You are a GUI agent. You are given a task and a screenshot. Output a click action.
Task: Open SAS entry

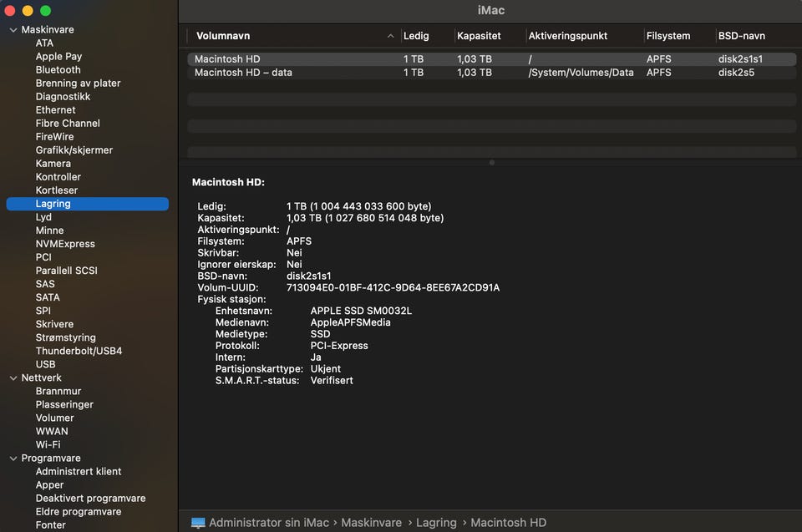coord(45,284)
